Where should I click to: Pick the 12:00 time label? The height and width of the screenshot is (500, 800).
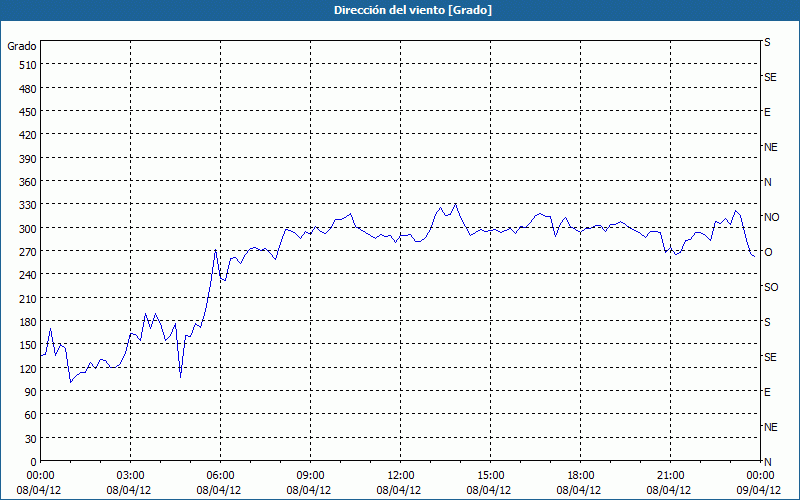401,476
